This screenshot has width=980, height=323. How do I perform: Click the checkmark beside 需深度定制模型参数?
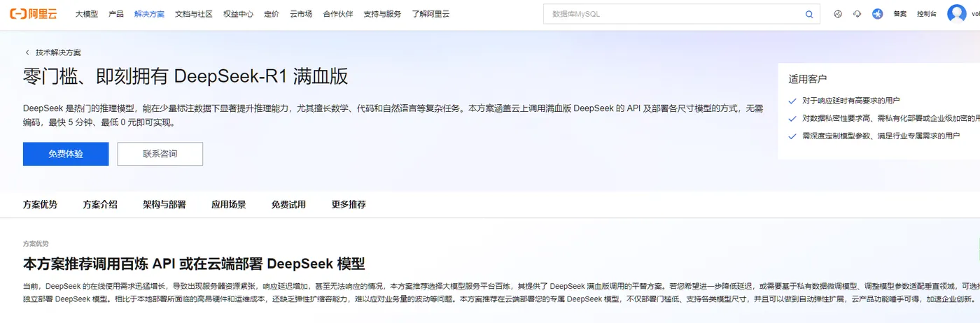[792, 136]
